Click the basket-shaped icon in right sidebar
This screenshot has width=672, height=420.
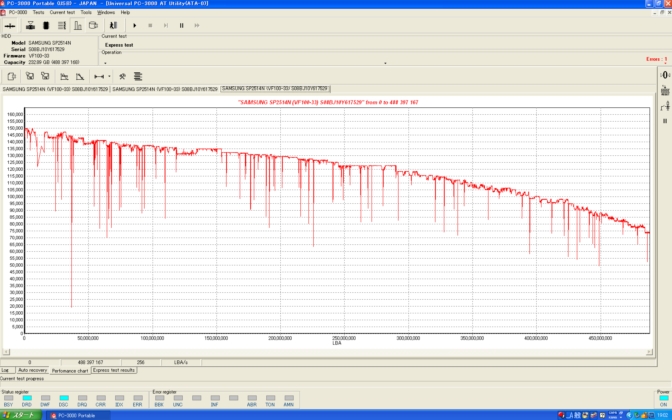665,90
